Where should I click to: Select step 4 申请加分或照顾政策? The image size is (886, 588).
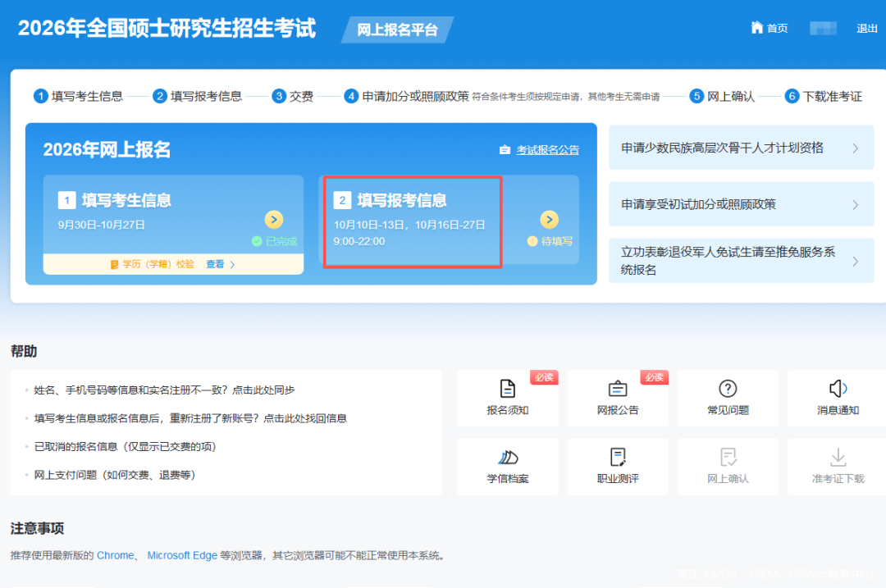click(407, 97)
